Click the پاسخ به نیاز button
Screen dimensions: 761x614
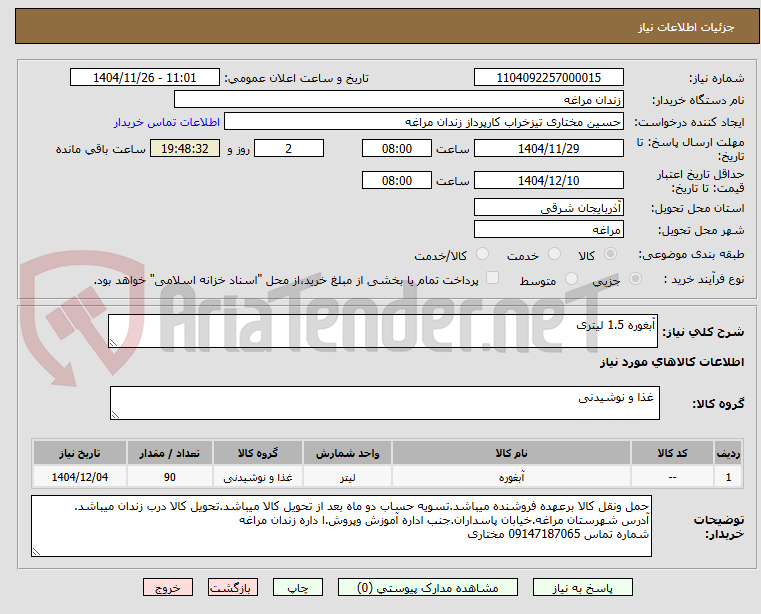(582, 587)
